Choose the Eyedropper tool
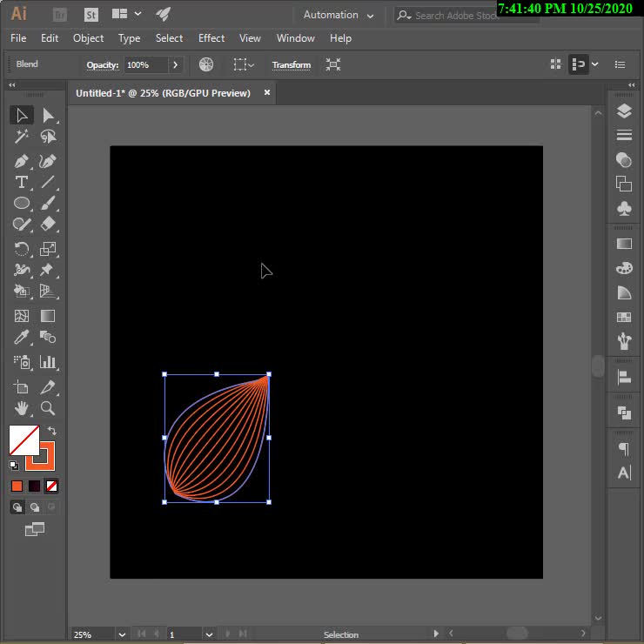The height and width of the screenshot is (644, 644). pos(22,338)
